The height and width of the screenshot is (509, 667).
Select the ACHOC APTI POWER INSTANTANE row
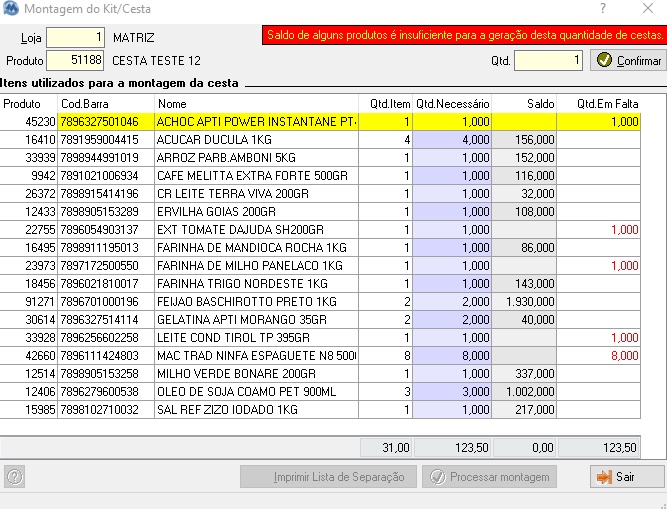tap(320, 122)
